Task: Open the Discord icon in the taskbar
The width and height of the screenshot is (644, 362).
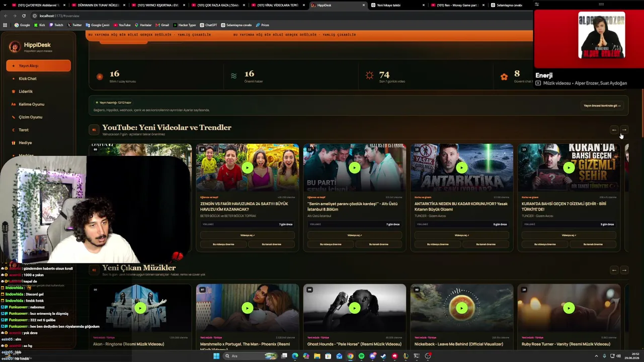Action: click(372, 356)
